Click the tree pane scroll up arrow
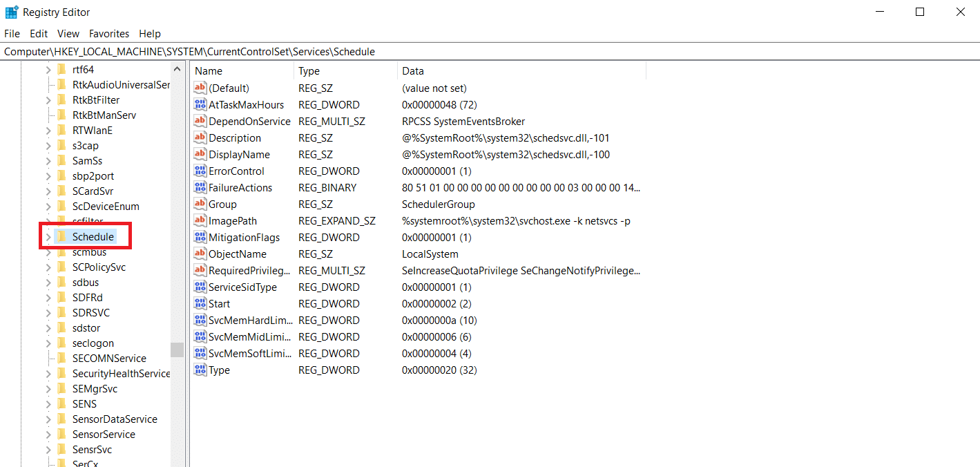 pos(177,69)
